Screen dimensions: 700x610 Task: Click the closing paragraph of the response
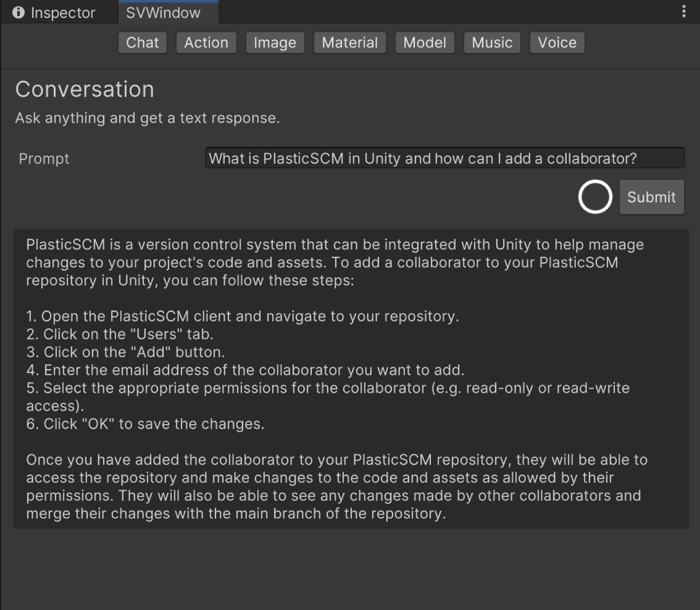pyautogui.click(x=336, y=486)
